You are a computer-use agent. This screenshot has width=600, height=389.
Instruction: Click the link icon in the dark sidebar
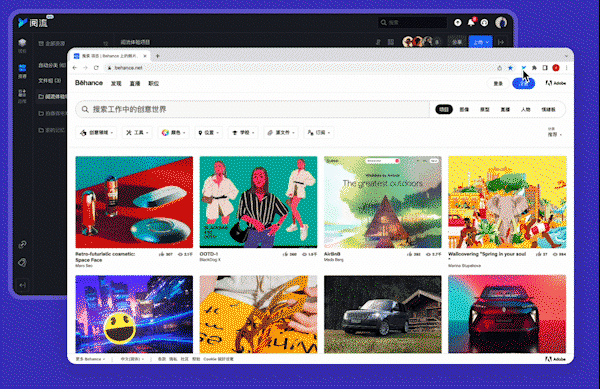[22, 244]
